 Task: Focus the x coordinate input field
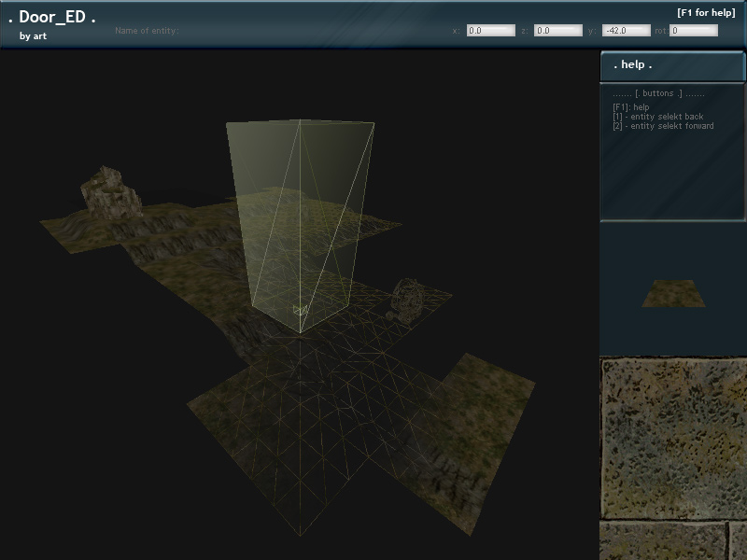490,31
